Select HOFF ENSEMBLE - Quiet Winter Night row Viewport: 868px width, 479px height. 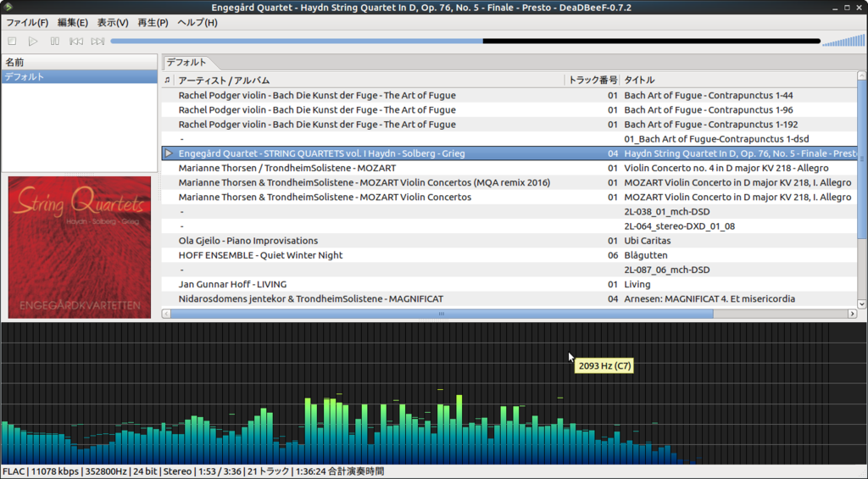509,255
